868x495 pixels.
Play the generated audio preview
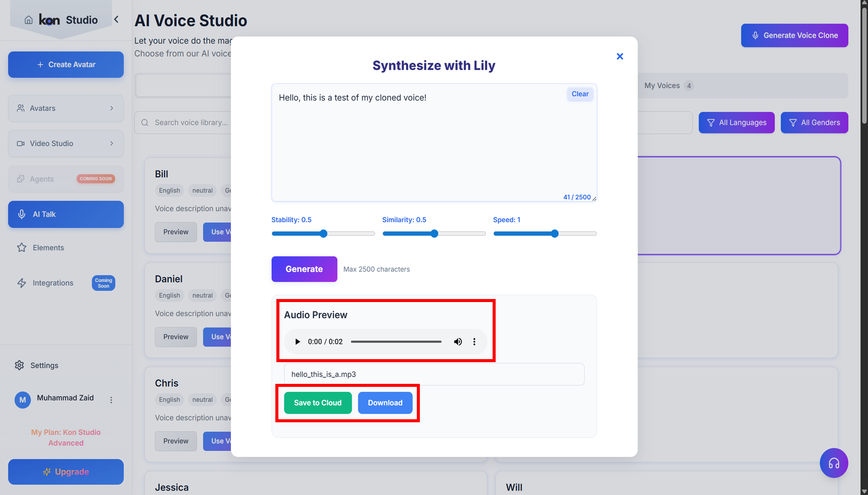tap(298, 342)
